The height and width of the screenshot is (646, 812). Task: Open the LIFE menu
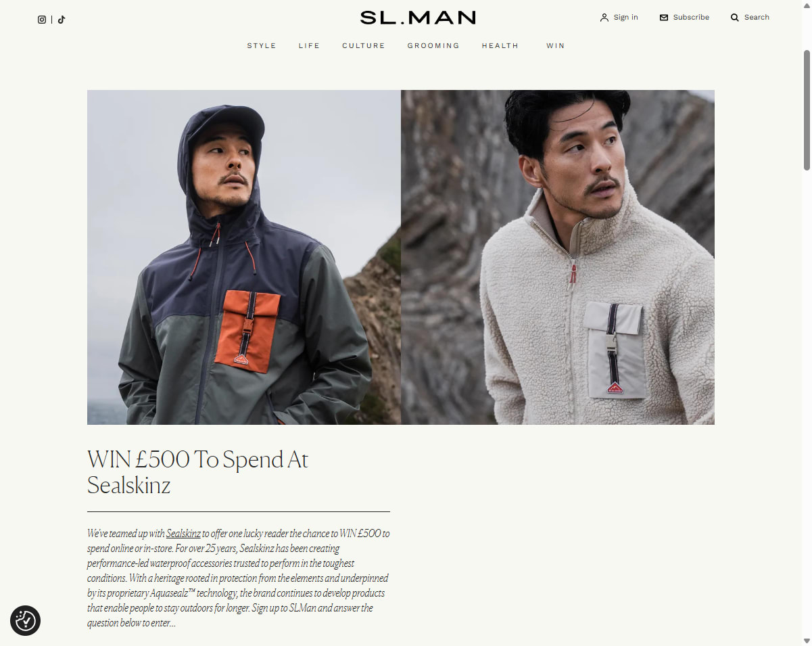310,46
